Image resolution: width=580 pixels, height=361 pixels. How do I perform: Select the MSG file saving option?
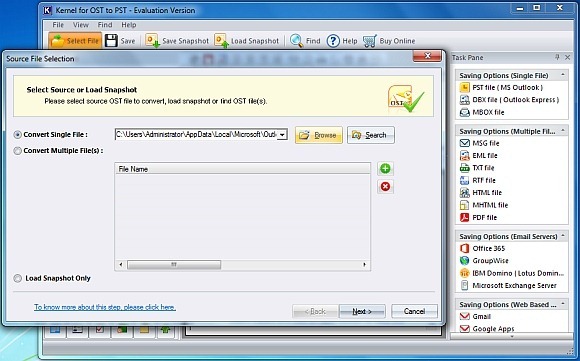click(479, 143)
